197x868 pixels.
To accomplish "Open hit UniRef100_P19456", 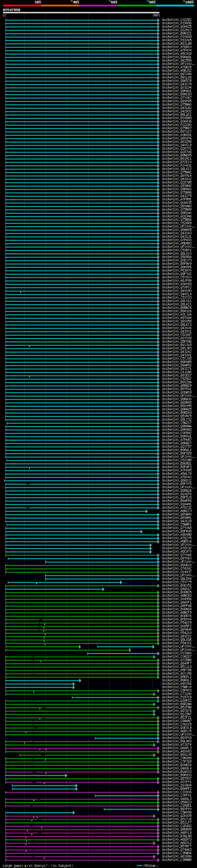I will click(x=177, y=23).
